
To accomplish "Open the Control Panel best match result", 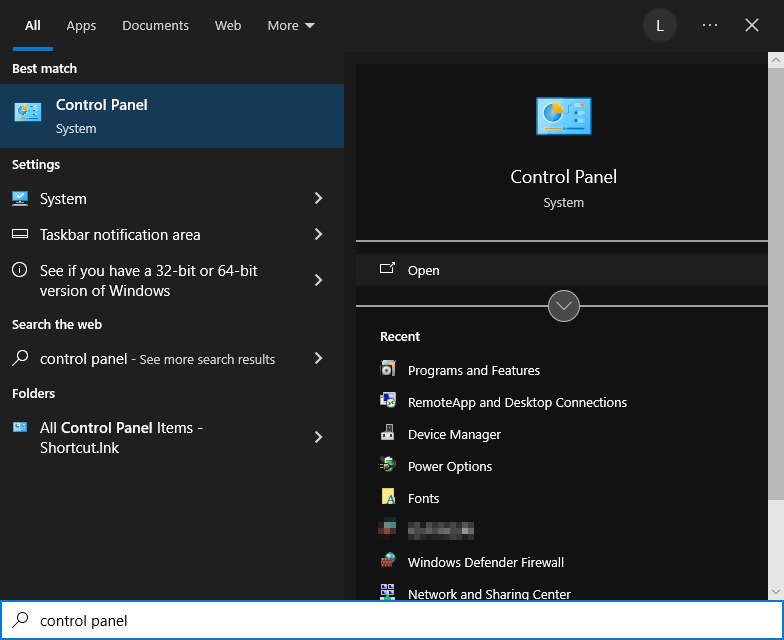I will click(x=172, y=116).
